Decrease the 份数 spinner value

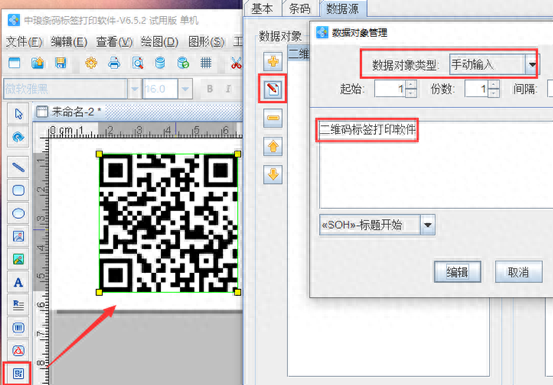click(494, 93)
